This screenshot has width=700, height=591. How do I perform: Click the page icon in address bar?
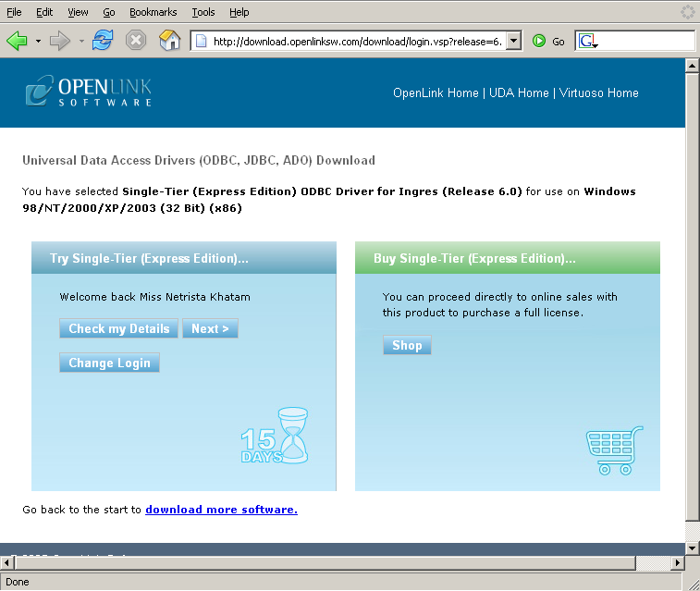point(202,41)
